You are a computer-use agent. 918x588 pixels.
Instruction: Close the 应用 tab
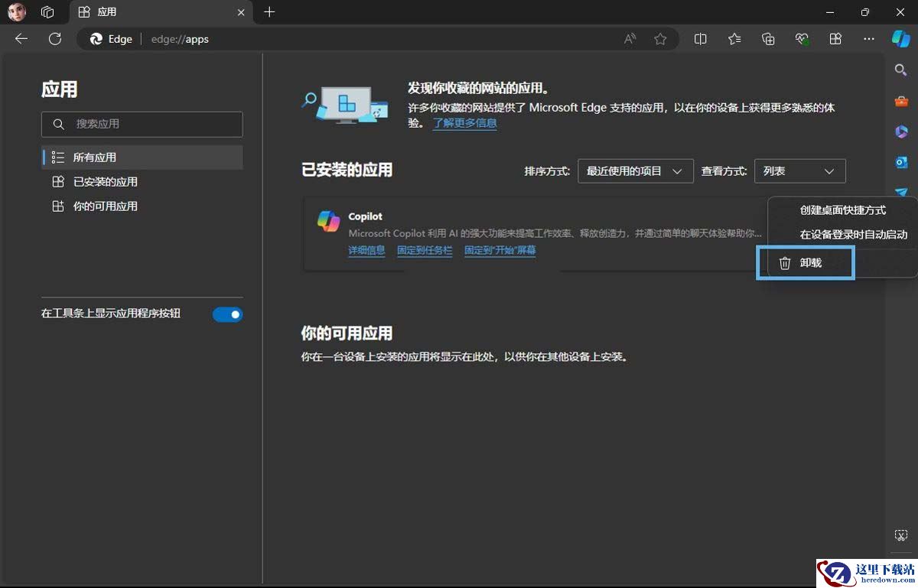pyautogui.click(x=242, y=12)
